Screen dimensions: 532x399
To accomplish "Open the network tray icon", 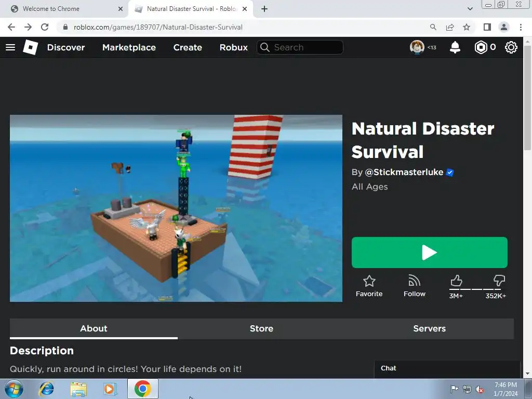I will [x=467, y=390].
